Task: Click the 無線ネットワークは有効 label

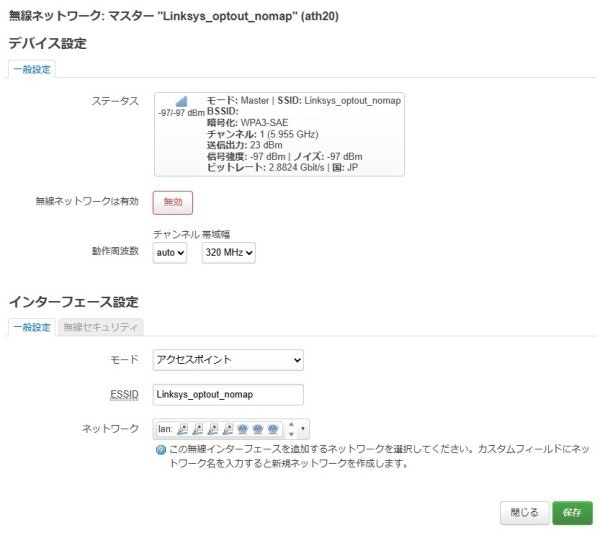Action: (87, 202)
